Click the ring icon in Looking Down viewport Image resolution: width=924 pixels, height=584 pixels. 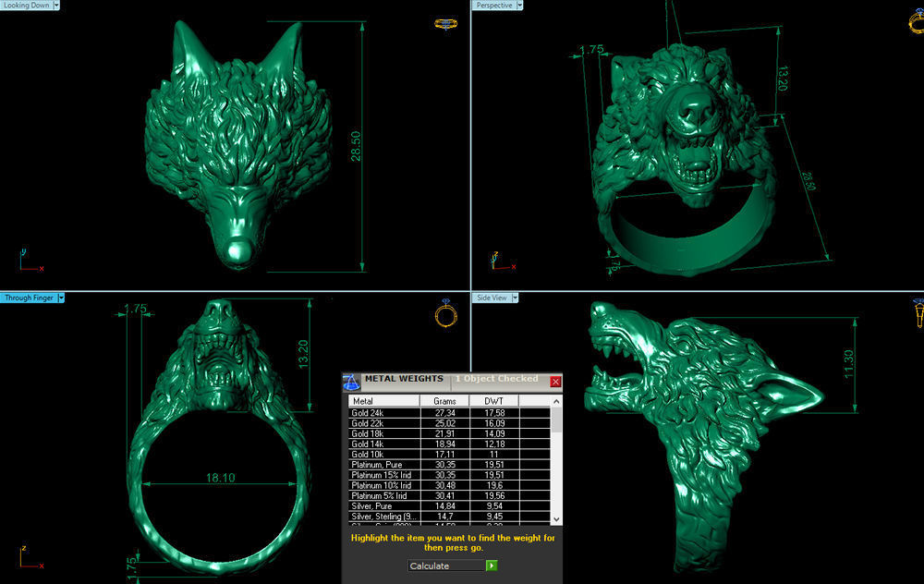pyautogui.click(x=445, y=24)
